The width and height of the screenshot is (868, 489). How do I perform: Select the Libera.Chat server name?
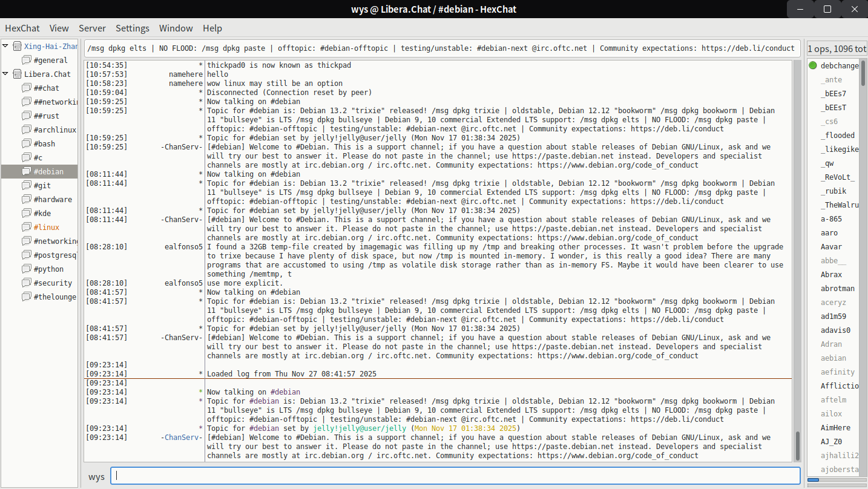47,74
